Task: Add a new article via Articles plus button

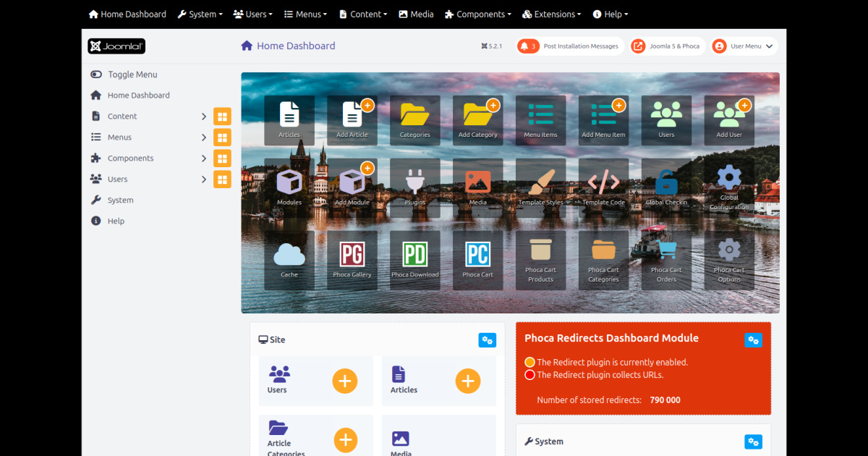Action: 468,381
